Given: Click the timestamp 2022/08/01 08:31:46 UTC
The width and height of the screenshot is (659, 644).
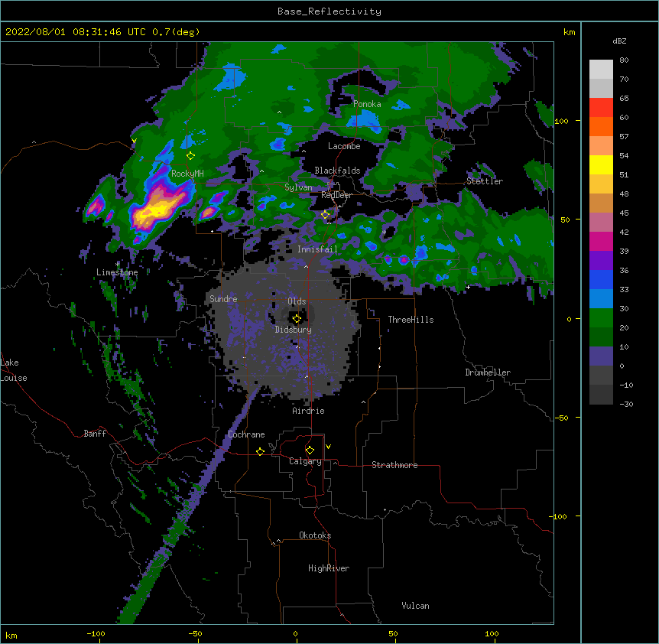Looking at the screenshot, I should click(x=76, y=32).
